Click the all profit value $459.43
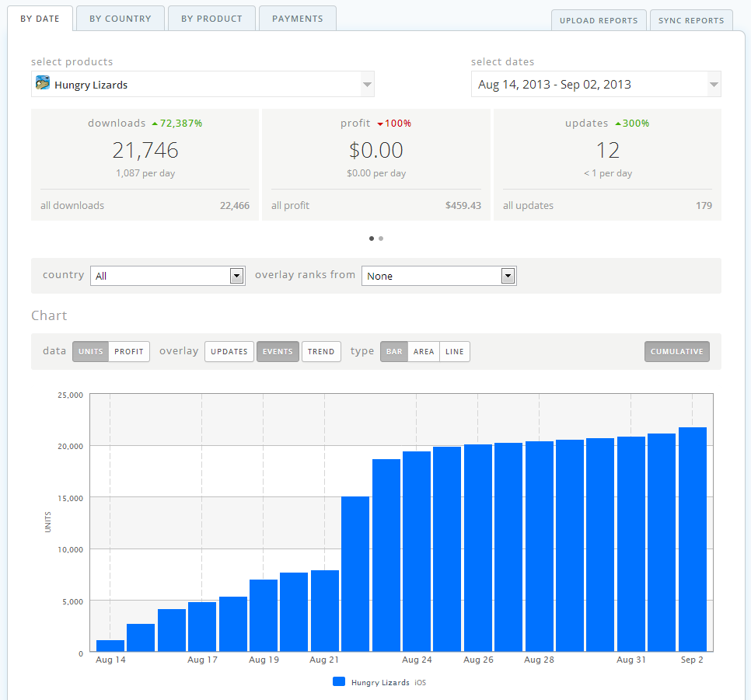The height and width of the screenshot is (700, 751). pos(463,205)
